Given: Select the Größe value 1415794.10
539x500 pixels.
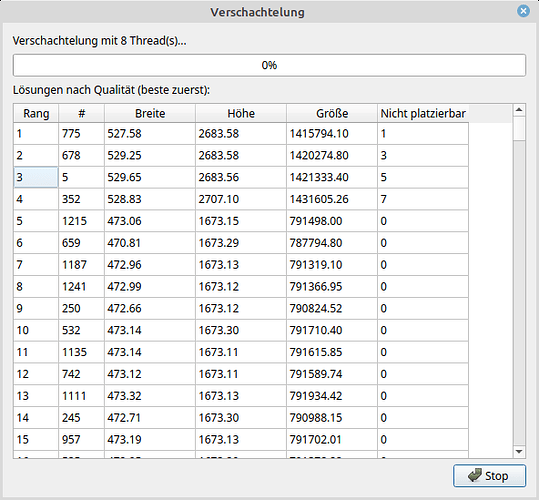Looking at the screenshot, I should click(x=332, y=134).
